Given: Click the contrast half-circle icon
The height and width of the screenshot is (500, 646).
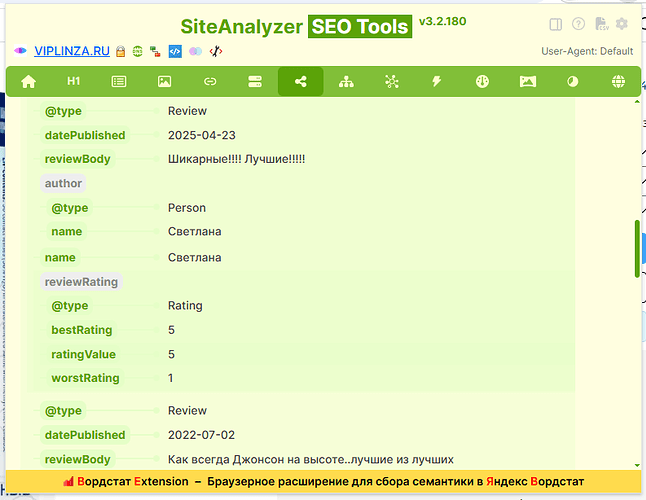Looking at the screenshot, I should (x=573, y=82).
